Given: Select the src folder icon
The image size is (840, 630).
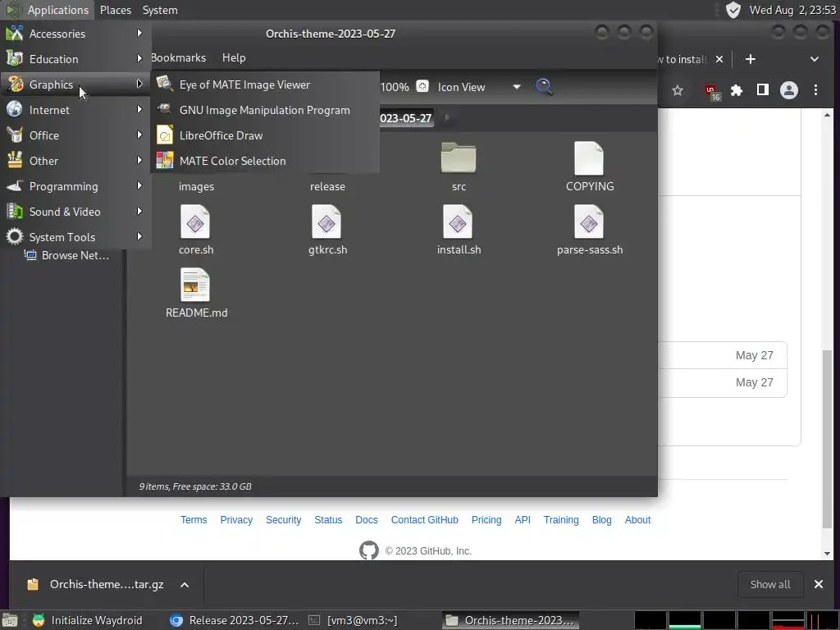Looking at the screenshot, I should (459, 157).
